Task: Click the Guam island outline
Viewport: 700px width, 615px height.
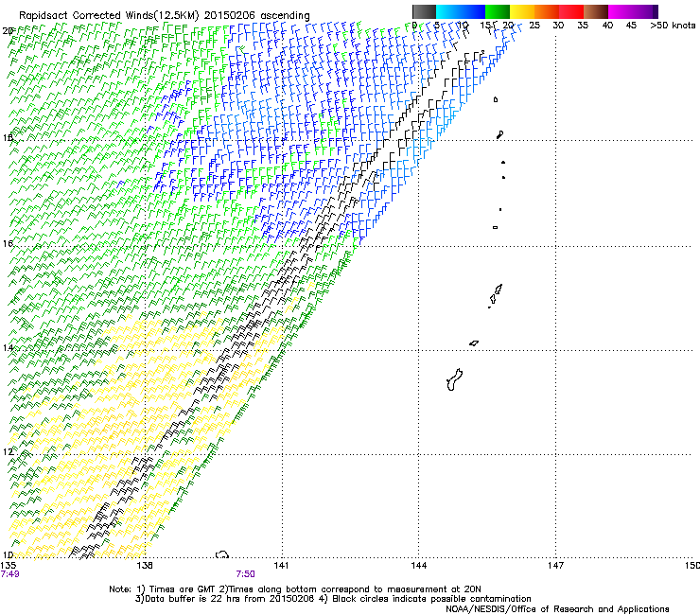Action: [454, 379]
